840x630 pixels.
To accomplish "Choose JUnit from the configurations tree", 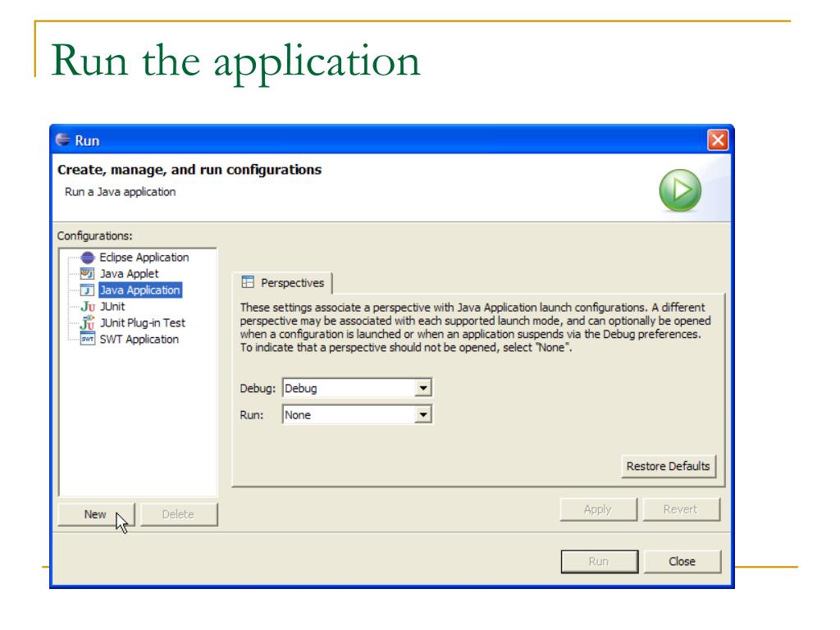I will pyautogui.click(x=112, y=307).
